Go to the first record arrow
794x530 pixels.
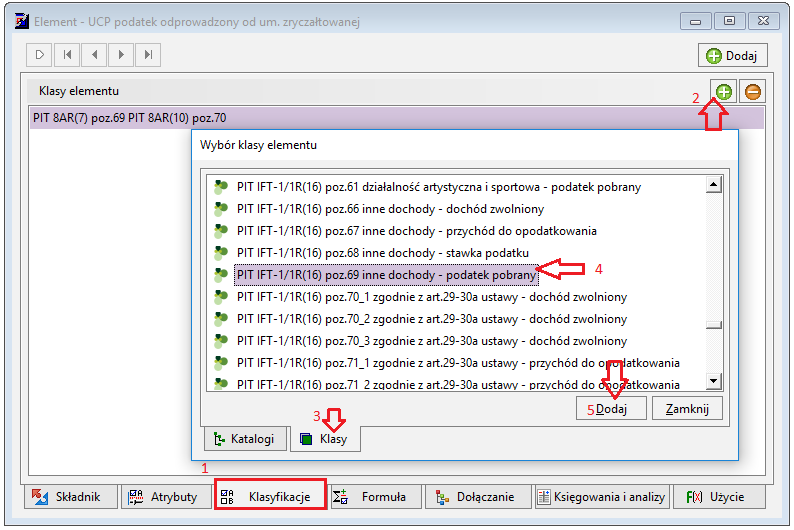pos(67,55)
